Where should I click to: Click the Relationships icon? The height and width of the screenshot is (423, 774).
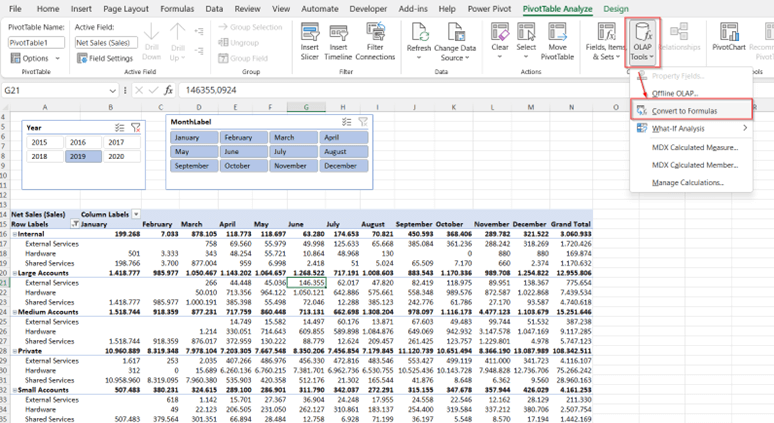680,32
